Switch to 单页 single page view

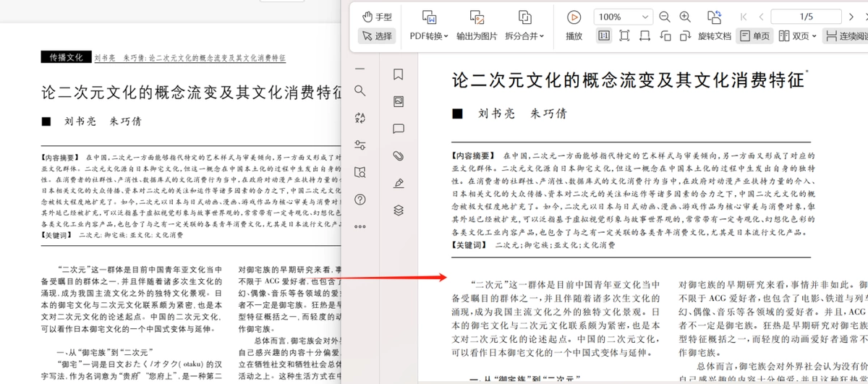click(x=754, y=36)
